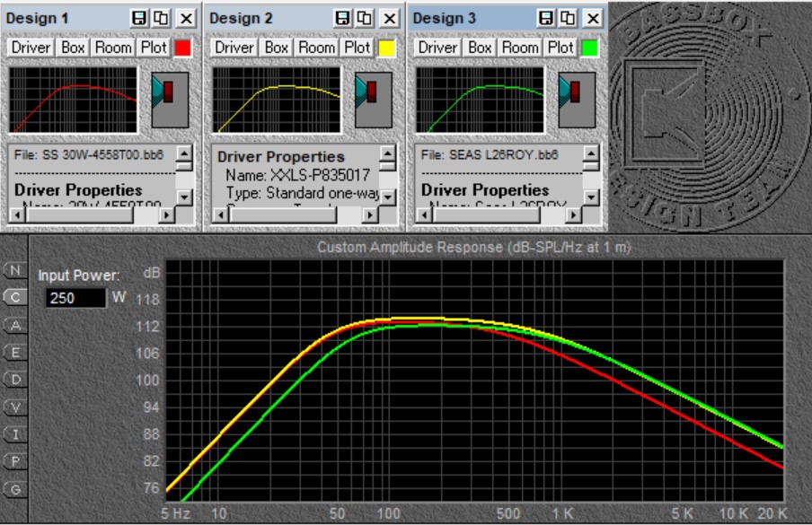This screenshot has width=812, height=525.
Task: Click down arrow in Design 3 properties scrollbar
Action: click(591, 197)
